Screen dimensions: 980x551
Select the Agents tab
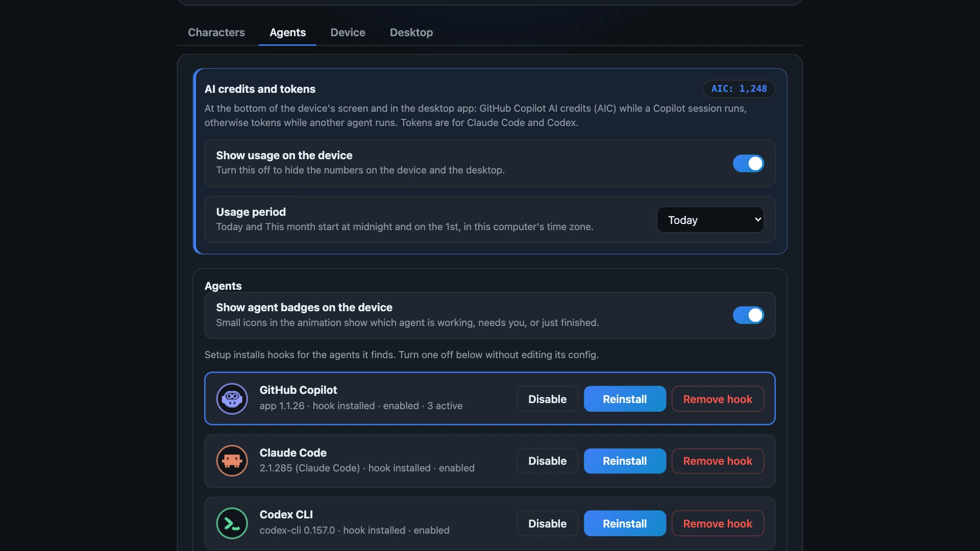[287, 32]
